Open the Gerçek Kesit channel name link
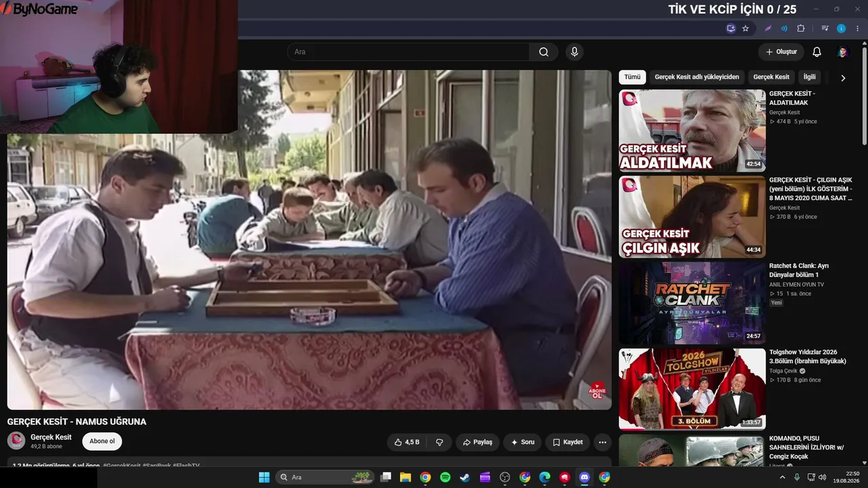 [51, 437]
